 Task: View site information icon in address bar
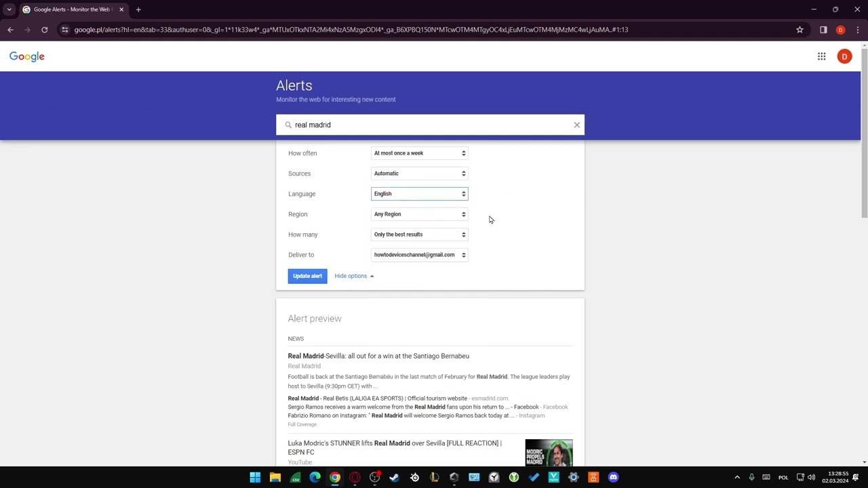[x=64, y=30]
